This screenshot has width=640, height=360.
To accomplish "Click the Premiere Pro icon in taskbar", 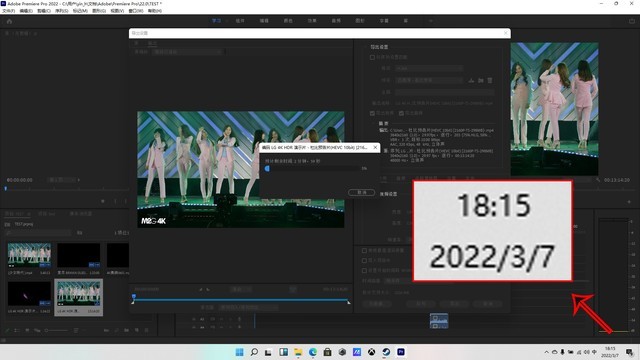I will tap(401, 352).
